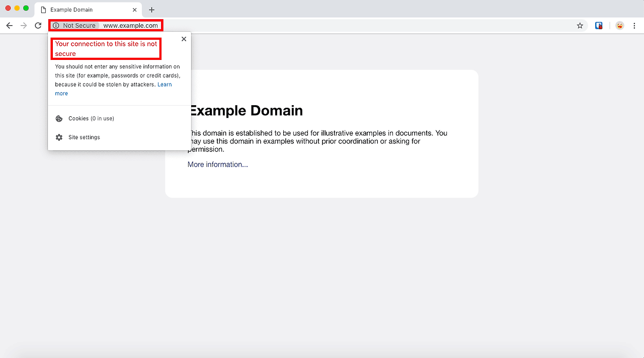Click the Example Domain heading
The height and width of the screenshot is (358, 644).
tap(246, 111)
